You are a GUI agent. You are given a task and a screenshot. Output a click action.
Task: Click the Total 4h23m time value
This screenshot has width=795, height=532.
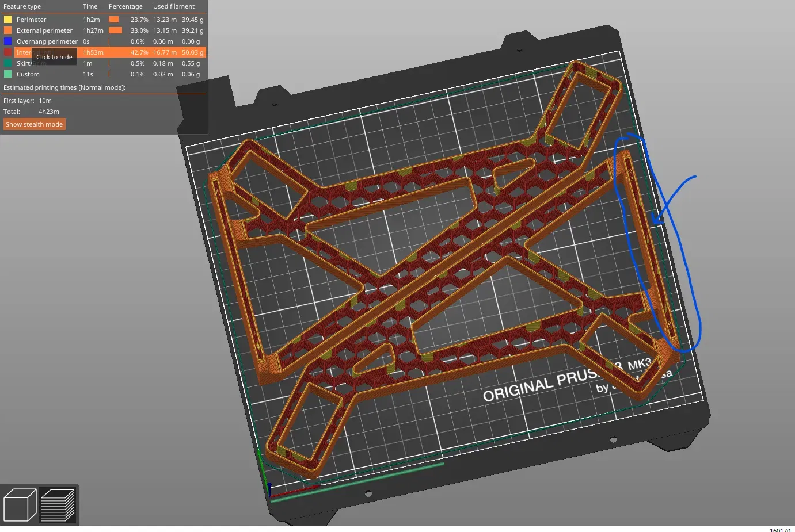(49, 112)
